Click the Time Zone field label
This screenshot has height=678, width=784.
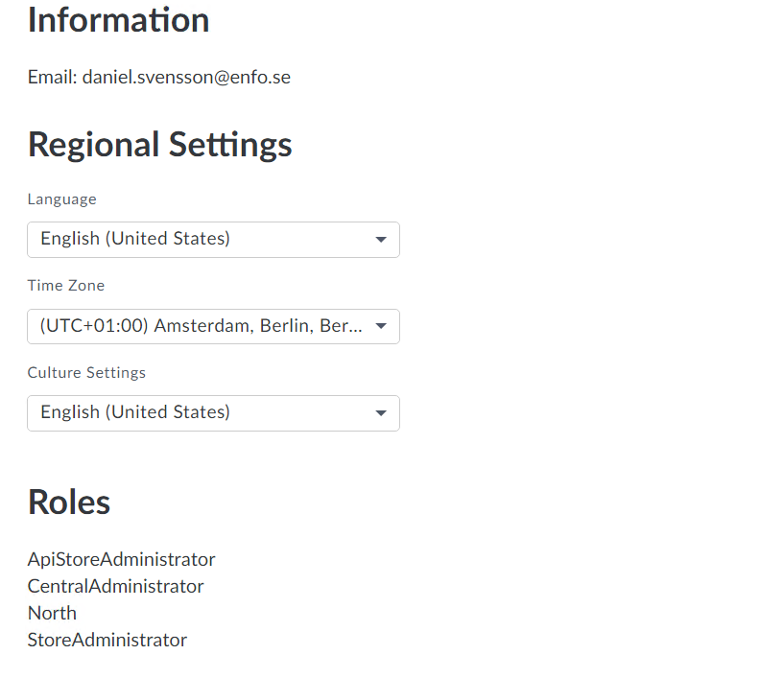tap(65, 286)
